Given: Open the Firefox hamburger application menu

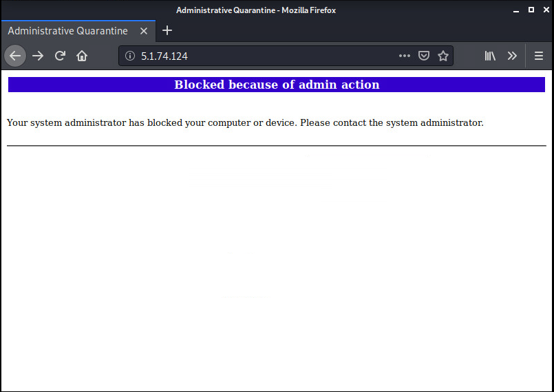Looking at the screenshot, I should tap(538, 56).
